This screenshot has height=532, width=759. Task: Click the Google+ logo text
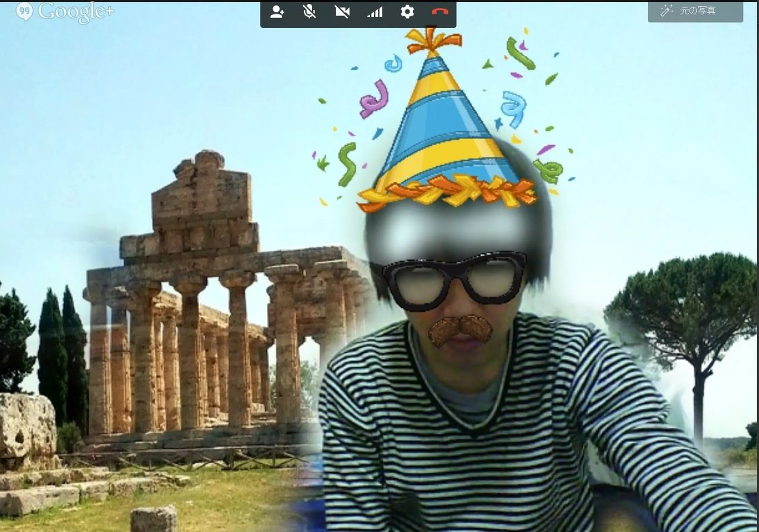(76, 12)
